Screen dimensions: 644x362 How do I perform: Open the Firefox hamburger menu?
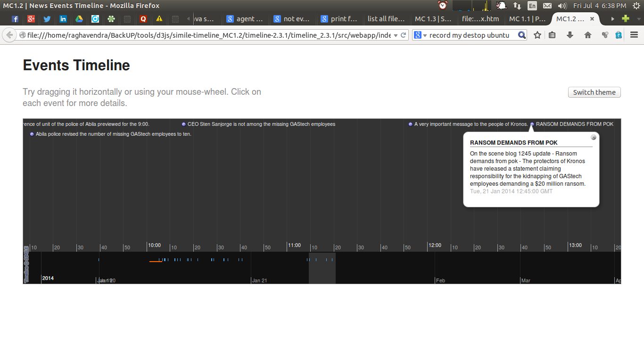634,35
